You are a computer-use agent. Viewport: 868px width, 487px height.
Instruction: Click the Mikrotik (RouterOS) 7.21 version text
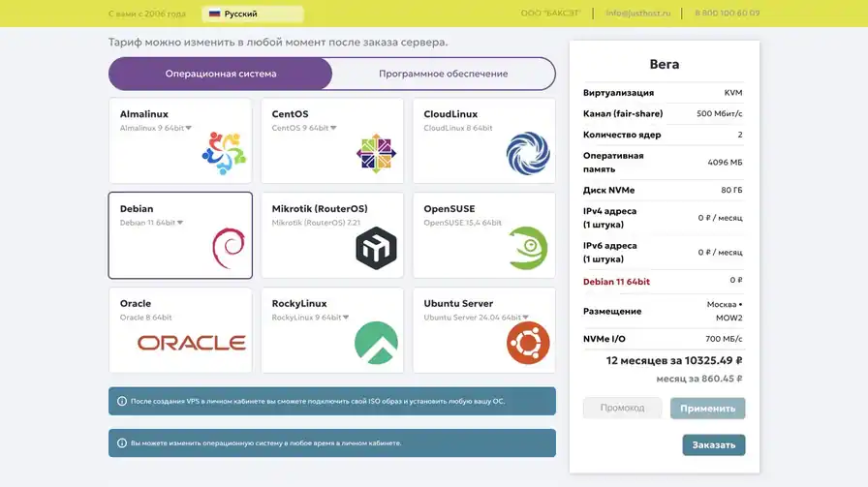pos(316,223)
